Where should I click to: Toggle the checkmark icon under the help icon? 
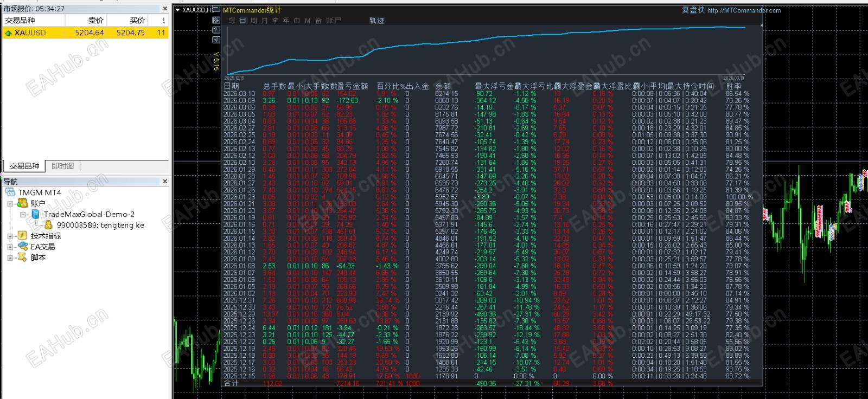click(216, 40)
